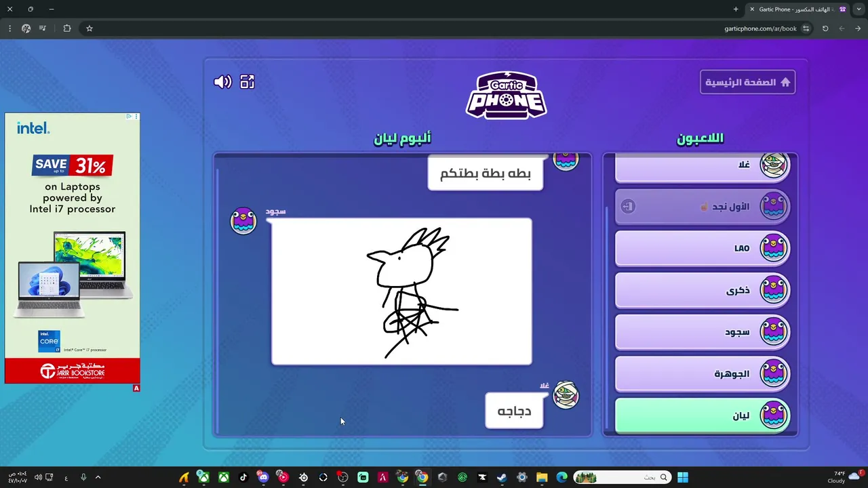
Task: Select player LAO in the list
Action: (702, 248)
